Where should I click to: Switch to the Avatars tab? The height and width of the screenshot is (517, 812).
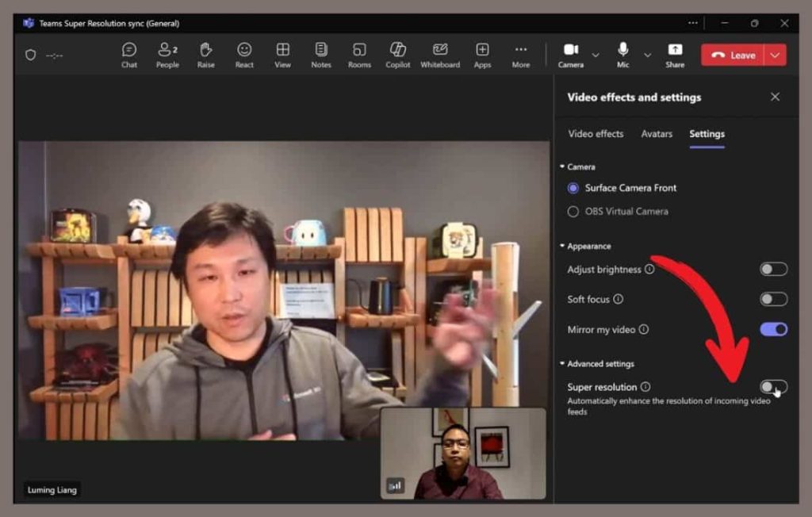pos(657,134)
